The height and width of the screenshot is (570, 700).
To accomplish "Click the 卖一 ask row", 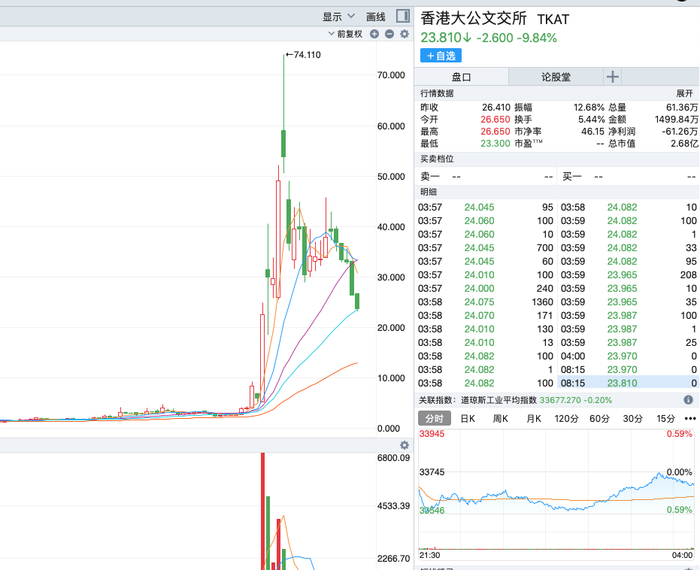I will pos(487,177).
